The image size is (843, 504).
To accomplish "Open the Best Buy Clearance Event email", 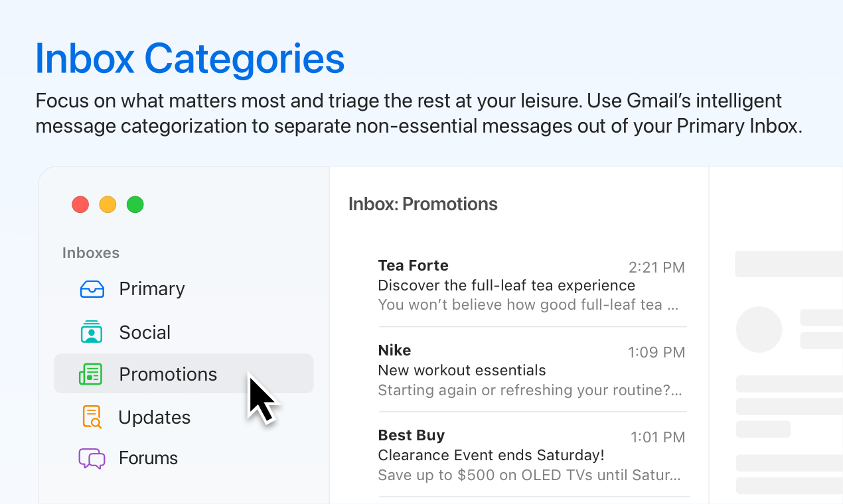I will (x=532, y=455).
